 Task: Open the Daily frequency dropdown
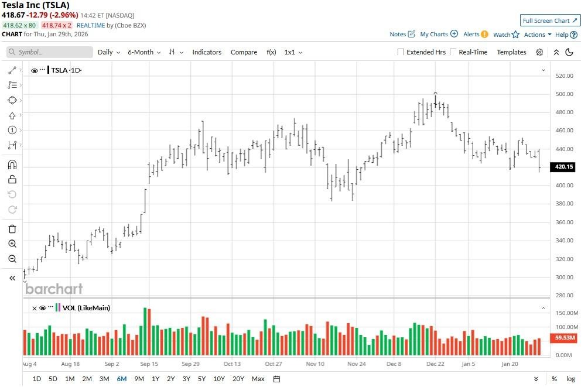tap(109, 52)
